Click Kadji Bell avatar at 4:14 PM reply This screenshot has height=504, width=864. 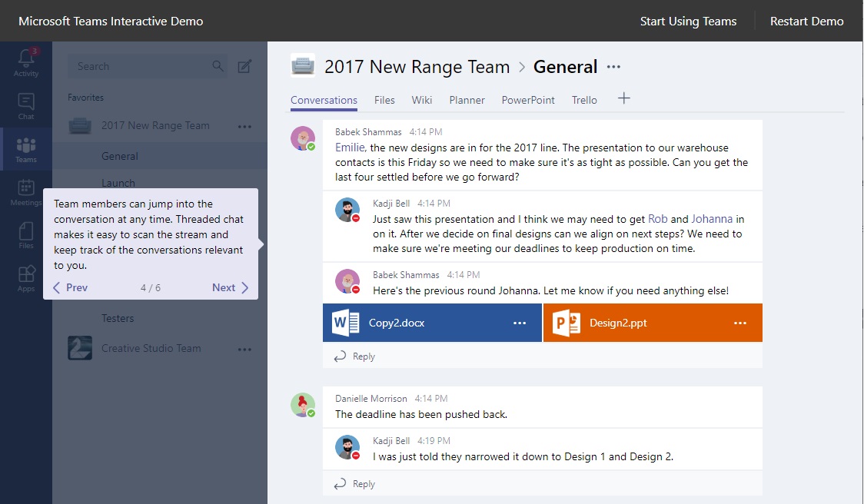347,210
